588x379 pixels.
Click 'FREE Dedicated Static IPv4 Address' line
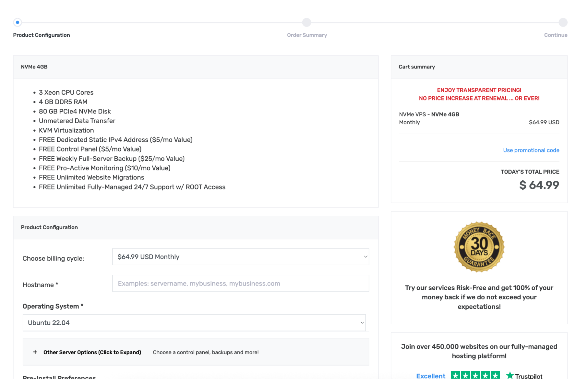click(x=116, y=140)
